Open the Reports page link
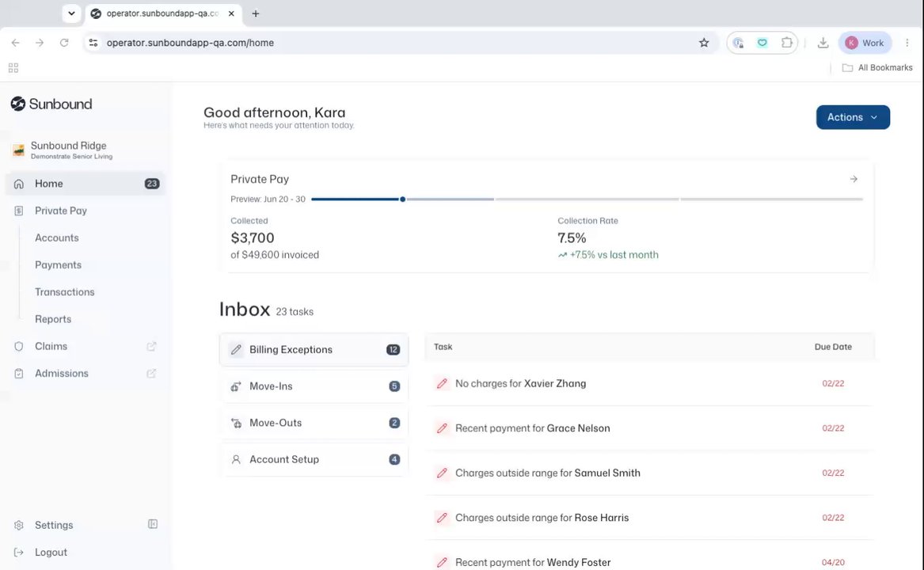This screenshot has width=924, height=570. (53, 319)
